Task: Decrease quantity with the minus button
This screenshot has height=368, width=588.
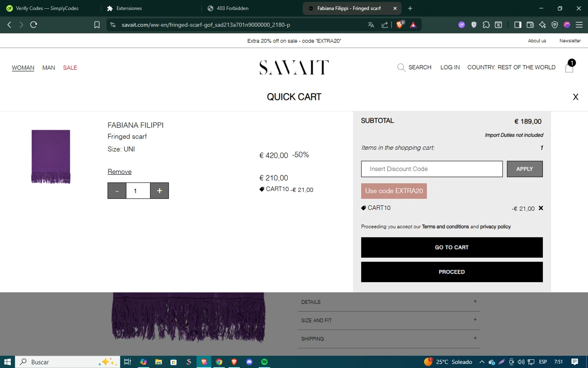Action: (117, 191)
